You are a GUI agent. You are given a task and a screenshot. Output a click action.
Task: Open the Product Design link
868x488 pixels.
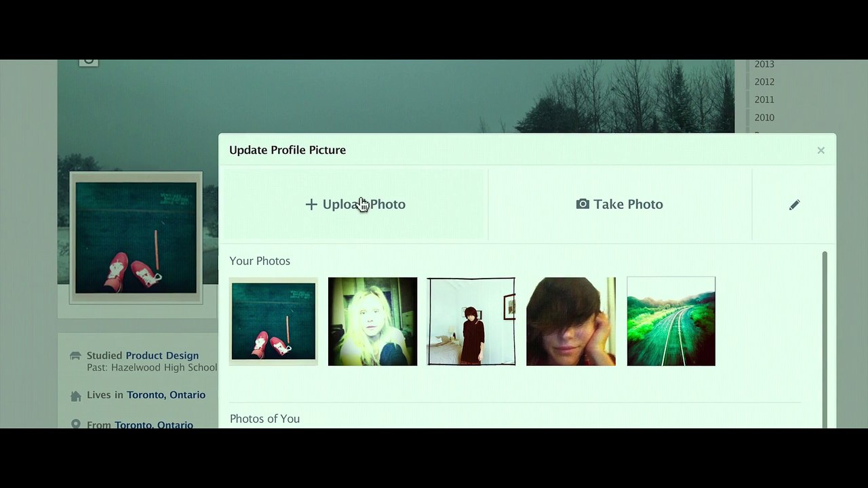click(x=162, y=356)
